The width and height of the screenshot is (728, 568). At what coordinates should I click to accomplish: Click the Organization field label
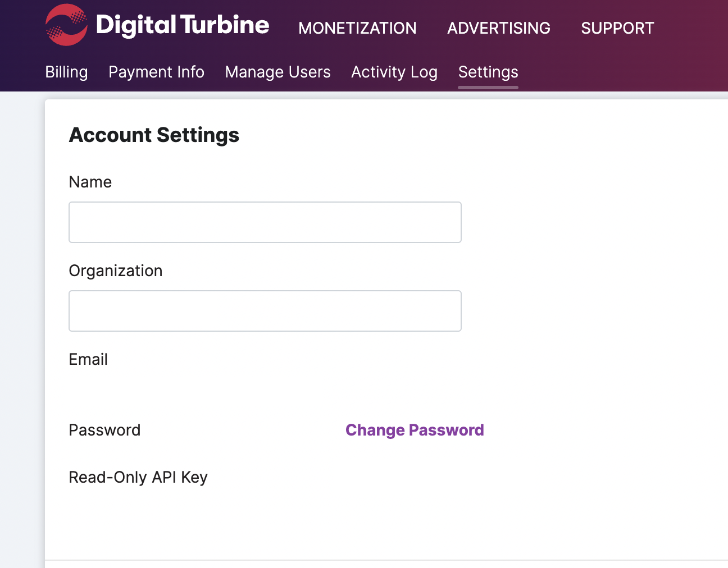click(x=115, y=271)
